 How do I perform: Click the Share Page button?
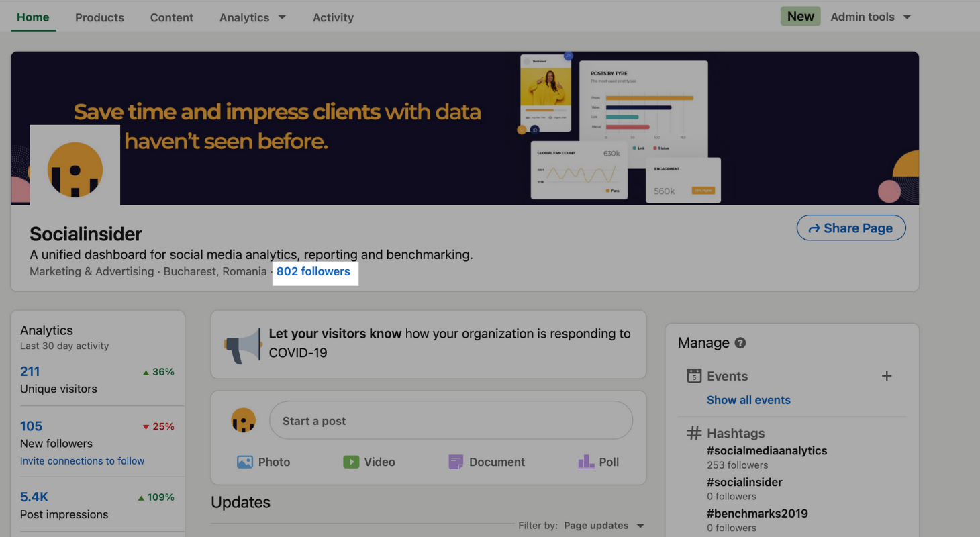(x=851, y=228)
